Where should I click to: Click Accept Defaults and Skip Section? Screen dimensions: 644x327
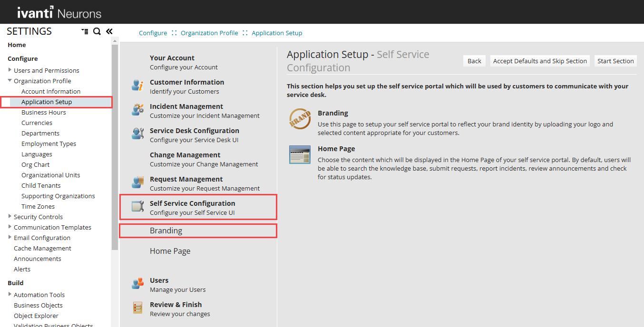coord(540,61)
